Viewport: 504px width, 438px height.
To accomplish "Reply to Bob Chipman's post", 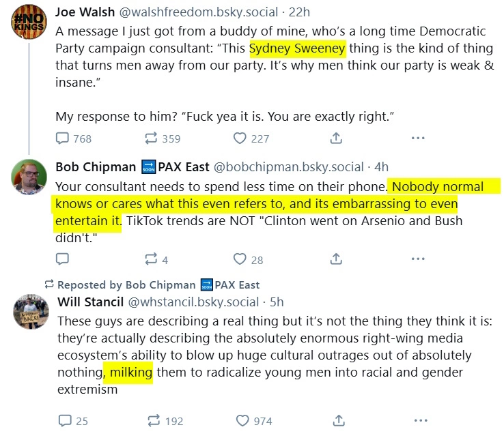I will tap(62, 259).
